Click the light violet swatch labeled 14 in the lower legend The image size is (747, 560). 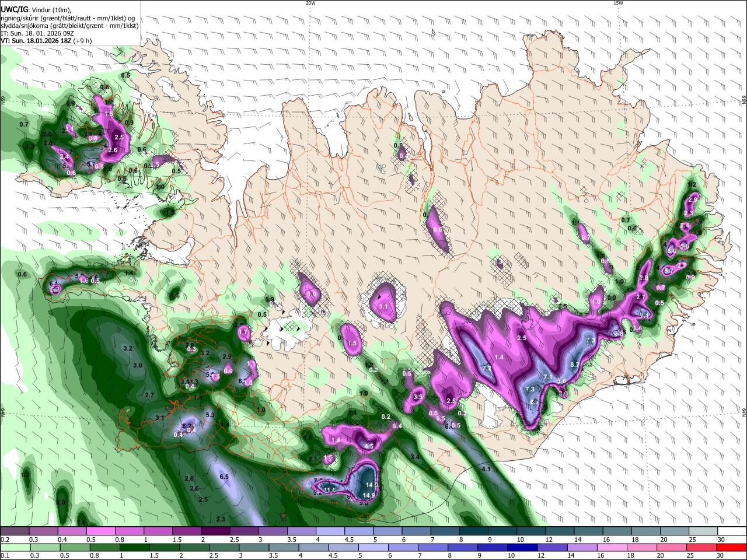coord(582,547)
